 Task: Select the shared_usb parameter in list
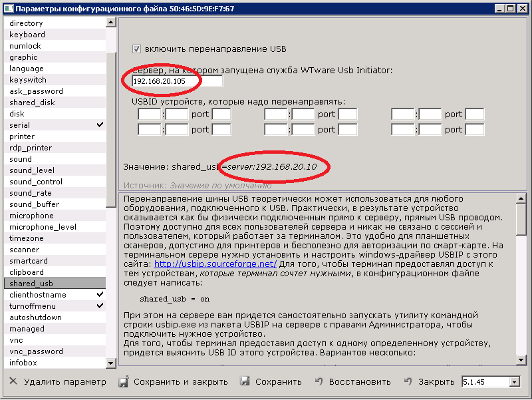click(x=31, y=284)
